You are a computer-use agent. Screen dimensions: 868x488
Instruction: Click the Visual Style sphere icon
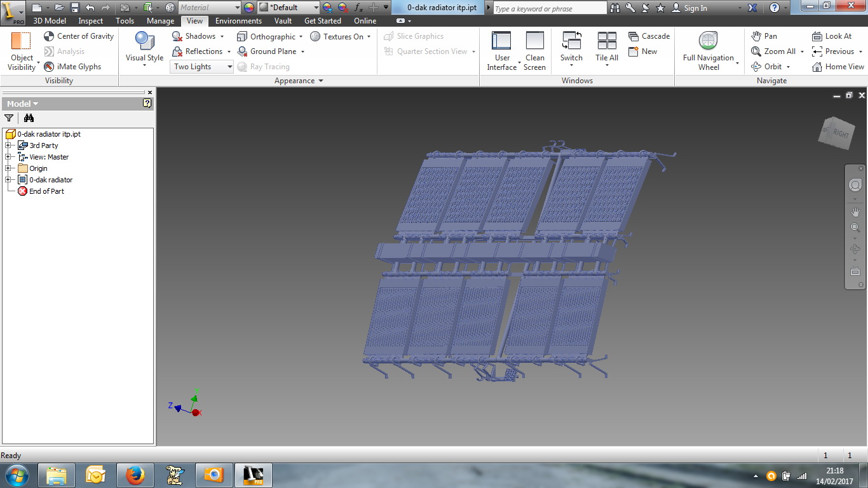click(x=145, y=41)
